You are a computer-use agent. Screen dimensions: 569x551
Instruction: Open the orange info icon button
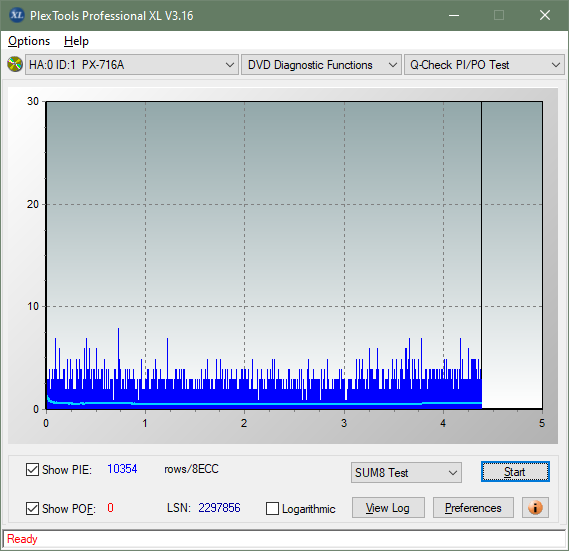pyautogui.click(x=535, y=507)
